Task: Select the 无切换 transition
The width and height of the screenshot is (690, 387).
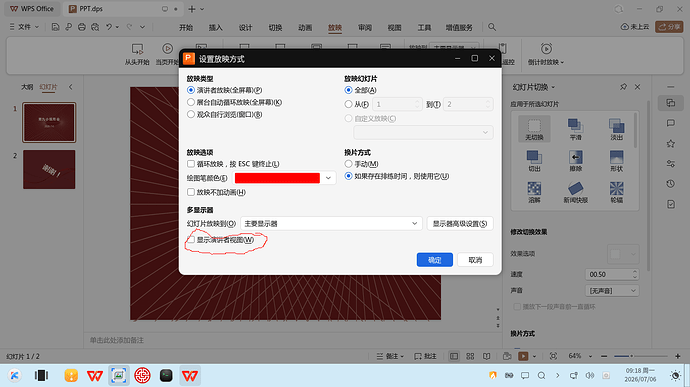Action: 534,129
